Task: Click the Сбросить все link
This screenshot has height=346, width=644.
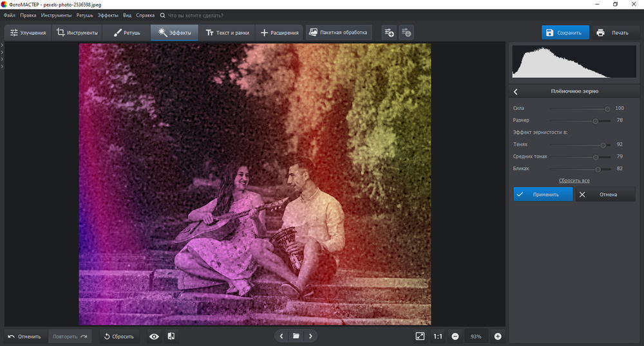Action: tap(574, 181)
